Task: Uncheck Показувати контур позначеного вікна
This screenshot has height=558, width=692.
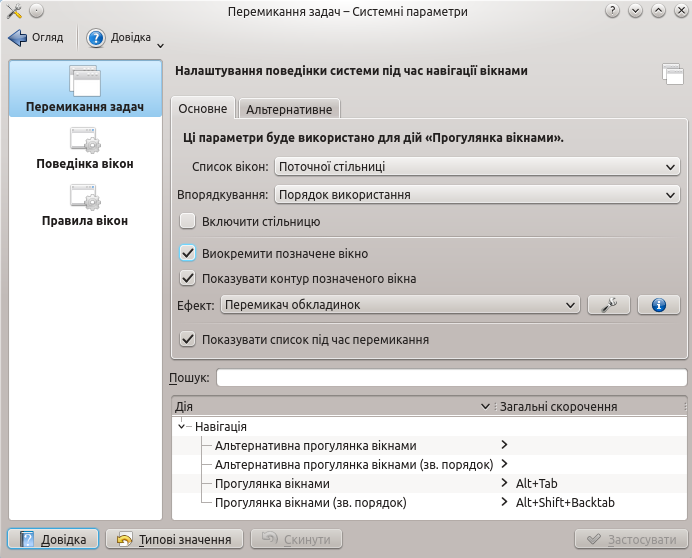Action: coord(187,279)
